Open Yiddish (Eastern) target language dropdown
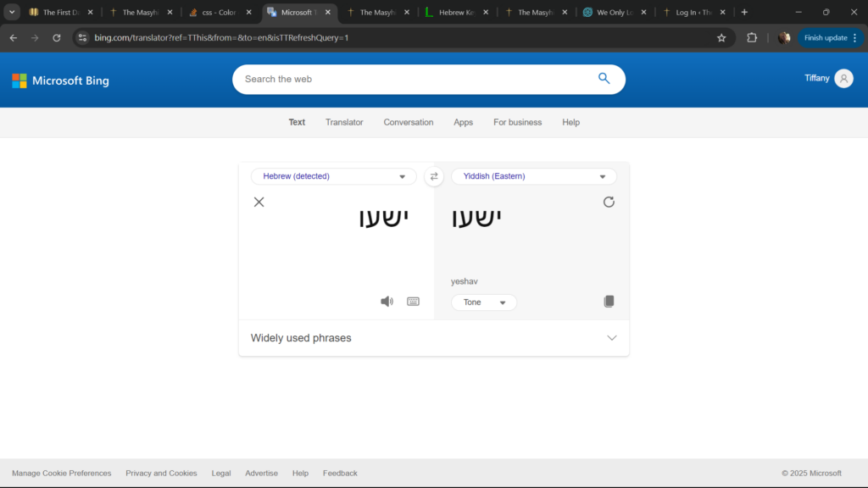 coord(534,176)
